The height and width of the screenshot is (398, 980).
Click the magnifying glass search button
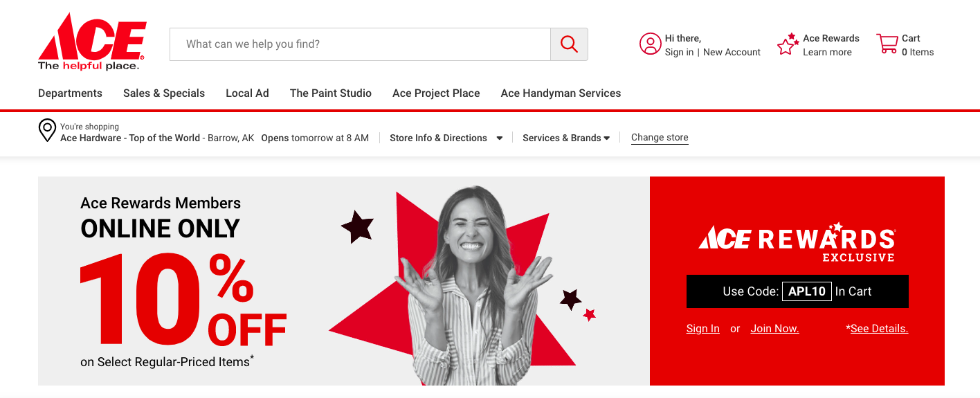(x=569, y=44)
